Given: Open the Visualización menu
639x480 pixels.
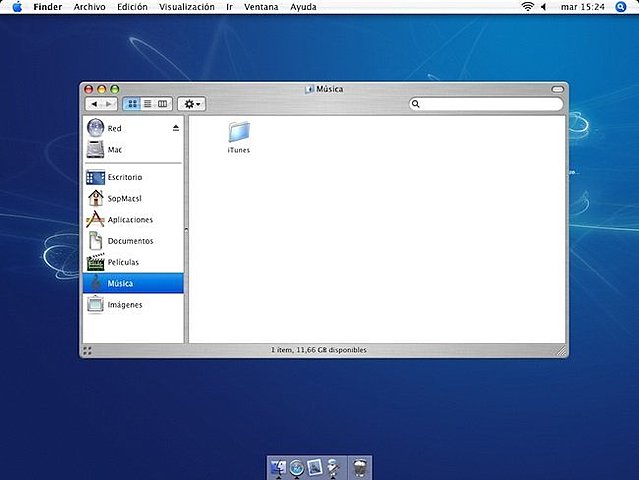Looking at the screenshot, I should (x=187, y=7).
